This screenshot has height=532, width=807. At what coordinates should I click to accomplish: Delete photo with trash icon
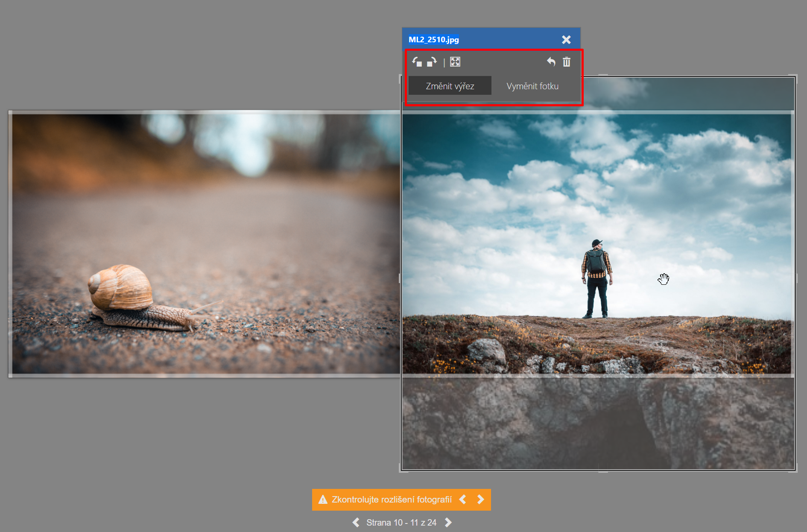pos(567,62)
